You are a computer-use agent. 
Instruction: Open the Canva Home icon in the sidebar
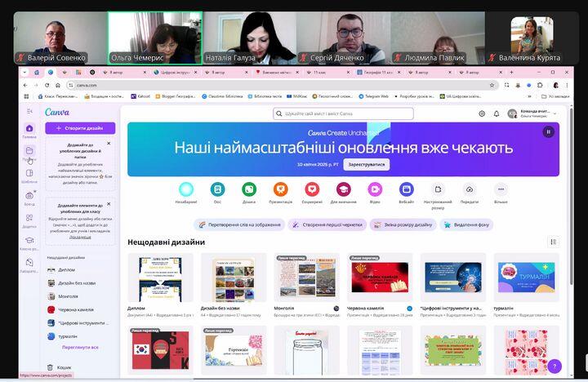(29, 129)
